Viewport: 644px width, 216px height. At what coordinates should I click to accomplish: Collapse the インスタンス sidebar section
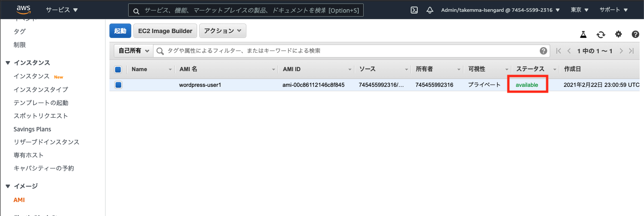pyautogui.click(x=8, y=63)
